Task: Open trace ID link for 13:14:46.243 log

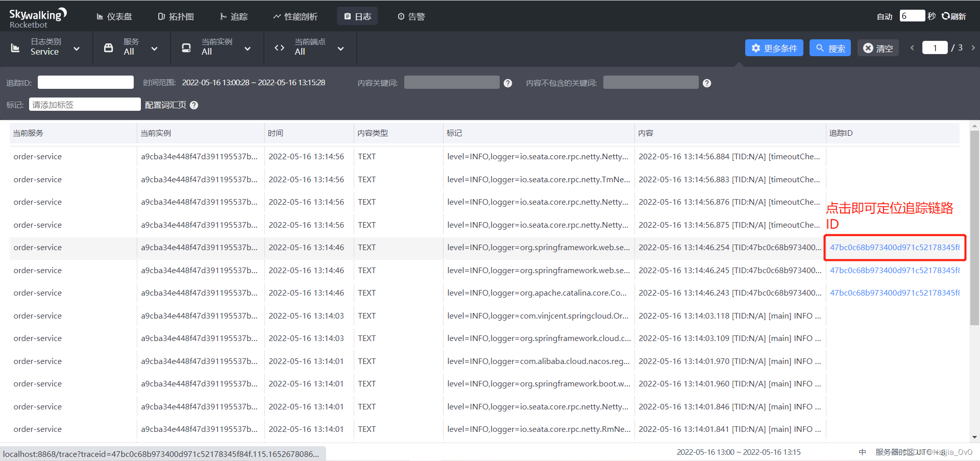Action: click(x=894, y=293)
